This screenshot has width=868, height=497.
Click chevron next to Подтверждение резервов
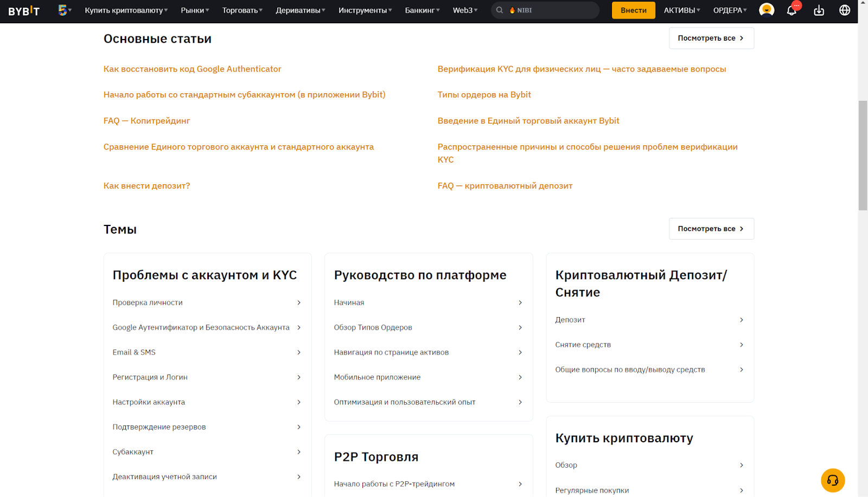pos(299,427)
